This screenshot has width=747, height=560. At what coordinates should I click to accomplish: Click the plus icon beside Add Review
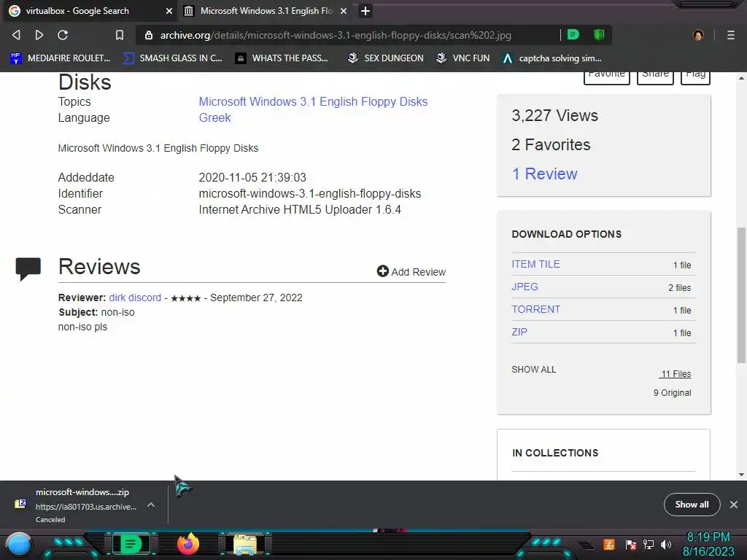click(x=382, y=271)
